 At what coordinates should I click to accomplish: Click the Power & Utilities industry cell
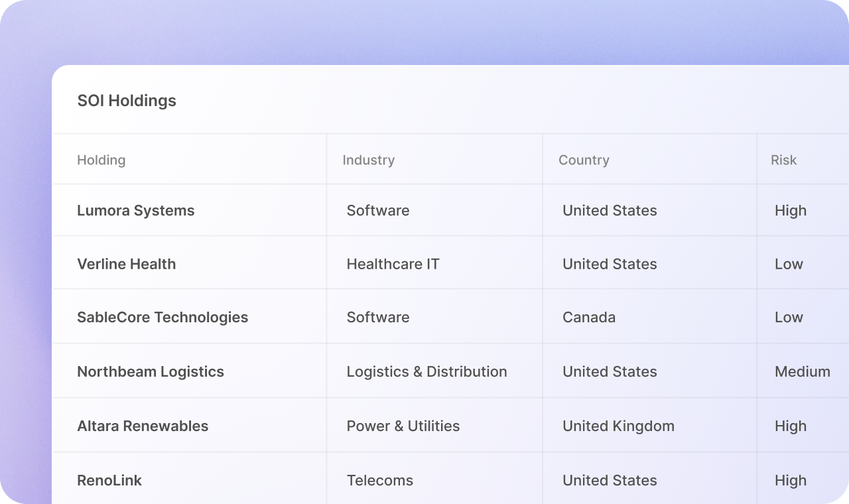403,426
